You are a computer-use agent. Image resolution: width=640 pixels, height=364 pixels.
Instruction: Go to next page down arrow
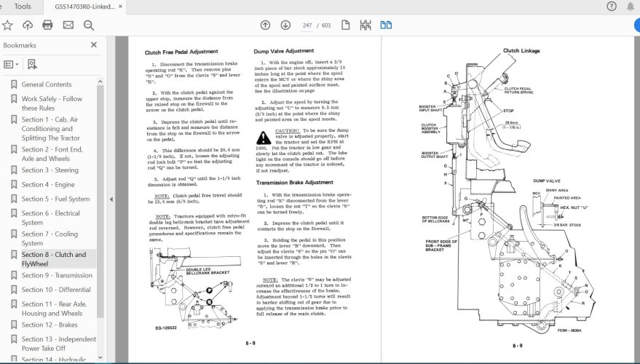[285, 25]
